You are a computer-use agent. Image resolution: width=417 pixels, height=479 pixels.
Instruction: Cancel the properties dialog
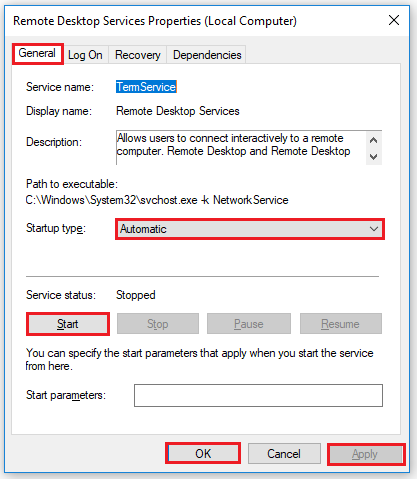[x=284, y=453]
